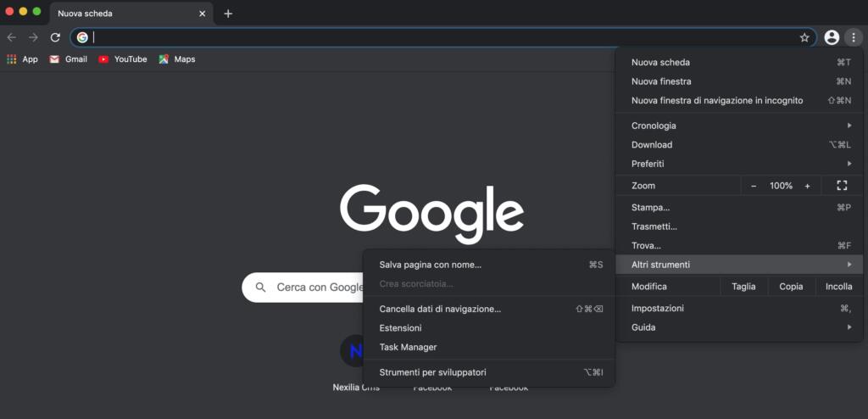868x419 pixels.
Task: Select Nuova scheda menu item
Action: pyautogui.click(x=741, y=62)
